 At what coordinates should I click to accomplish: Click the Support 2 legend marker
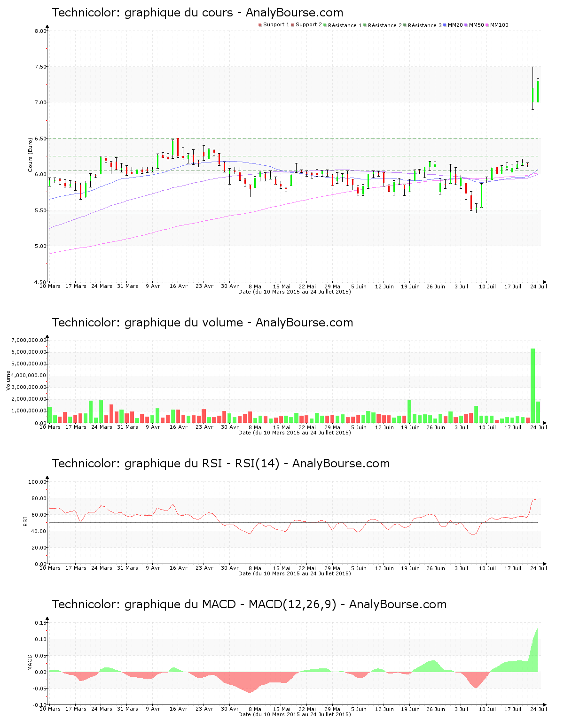(x=292, y=25)
